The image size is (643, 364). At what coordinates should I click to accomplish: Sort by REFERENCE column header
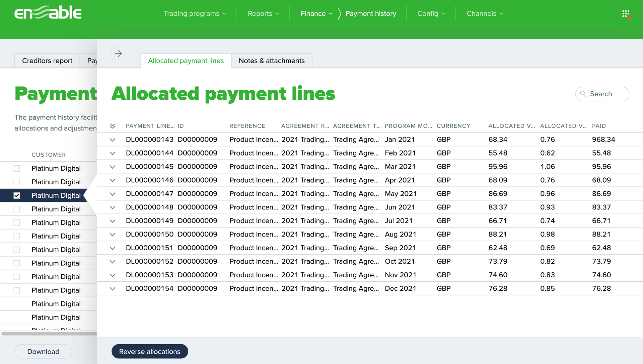tap(247, 126)
